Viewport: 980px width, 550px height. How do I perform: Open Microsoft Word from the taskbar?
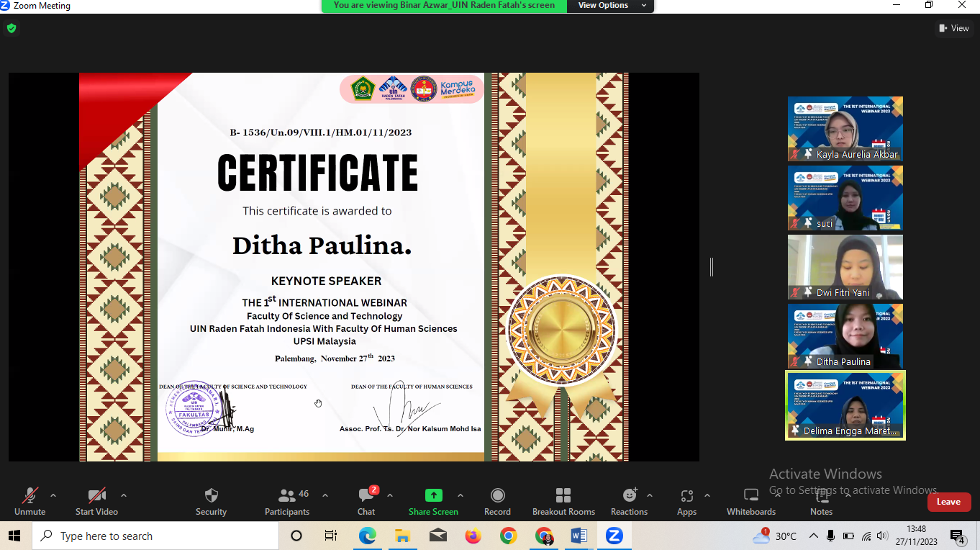pyautogui.click(x=579, y=536)
